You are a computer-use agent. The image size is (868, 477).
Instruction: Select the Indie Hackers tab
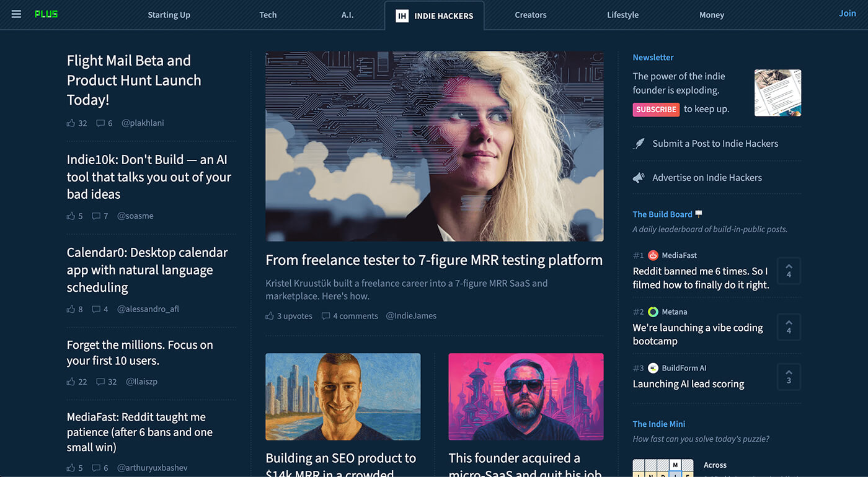(435, 15)
